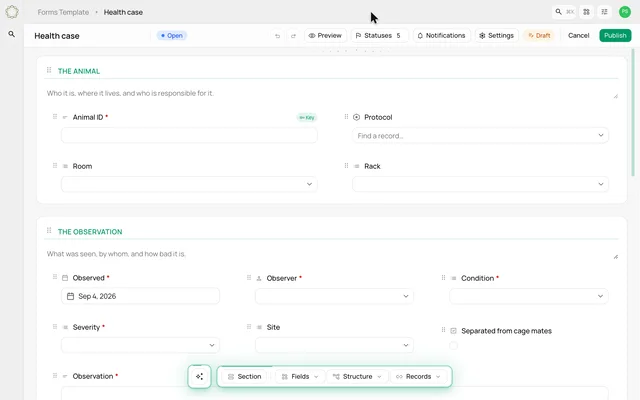Click drag handle beside Site field
The height and width of the screenshot is (400, 640).
tap(249, 327)
